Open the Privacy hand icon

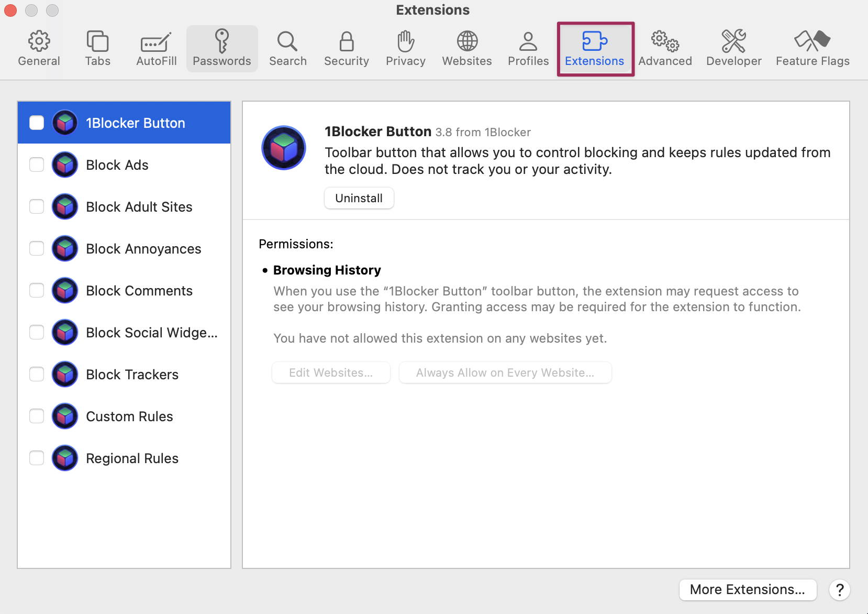pos(405,41)
